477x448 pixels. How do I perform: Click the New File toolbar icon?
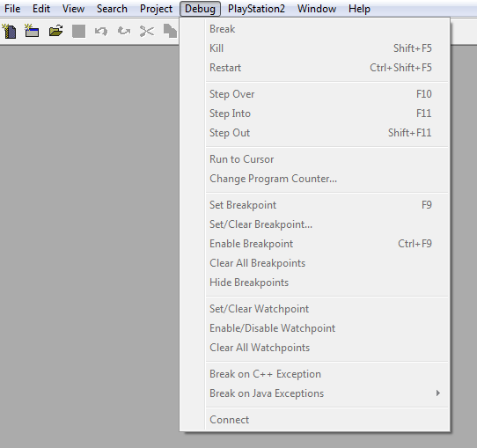pos(10,32)
